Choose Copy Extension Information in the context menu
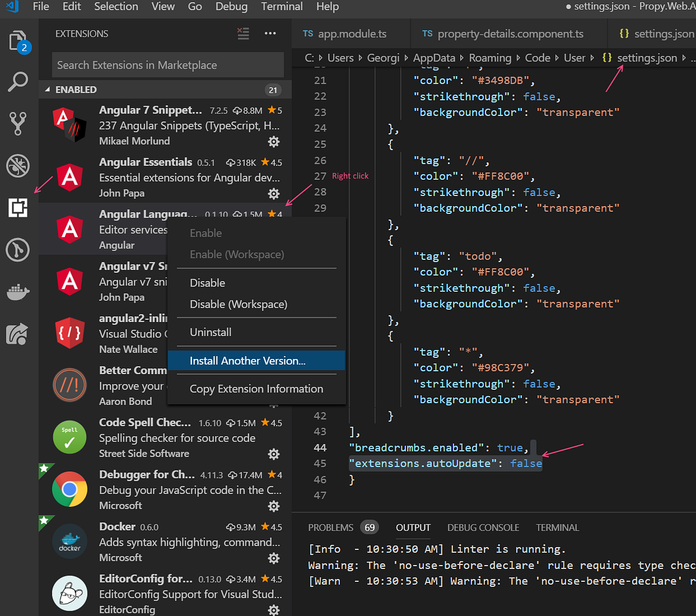The height and width of the screenshot is (616, 696). click(256, 389)
